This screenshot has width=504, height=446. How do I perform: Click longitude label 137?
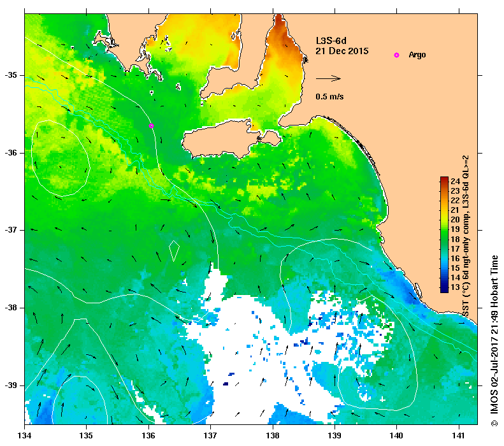[x=210, y=436]
